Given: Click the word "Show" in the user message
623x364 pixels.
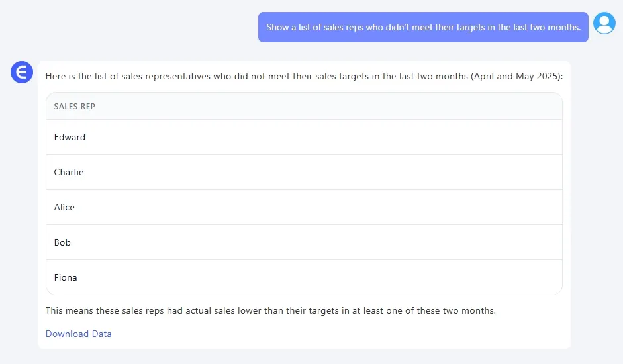Looking at the screenshot, I should tap(277, 27).
